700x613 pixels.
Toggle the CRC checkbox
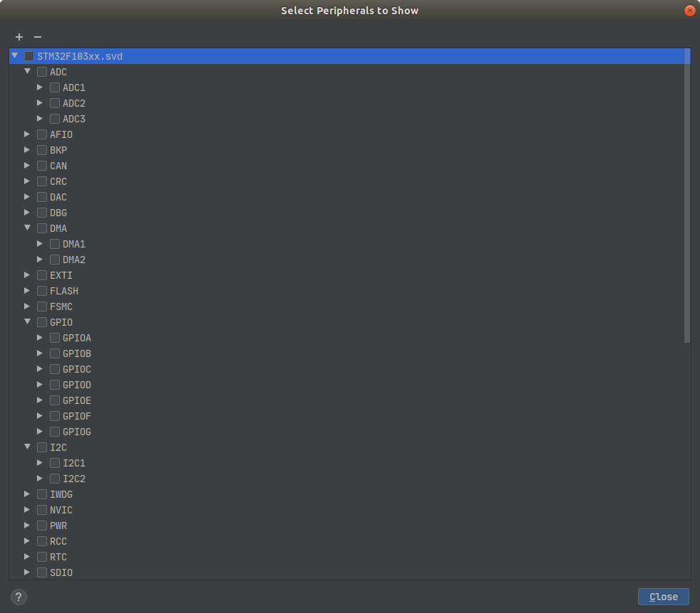click(42, 181)
